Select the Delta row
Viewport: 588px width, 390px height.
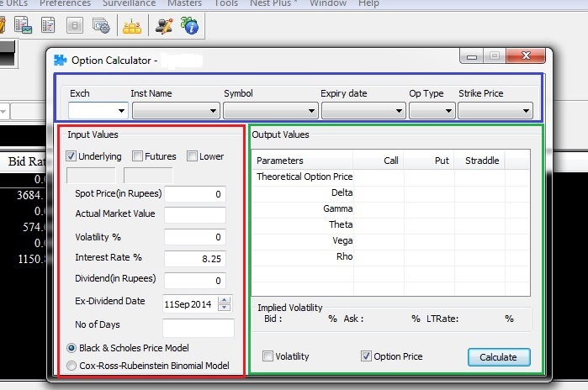(390, 193)
